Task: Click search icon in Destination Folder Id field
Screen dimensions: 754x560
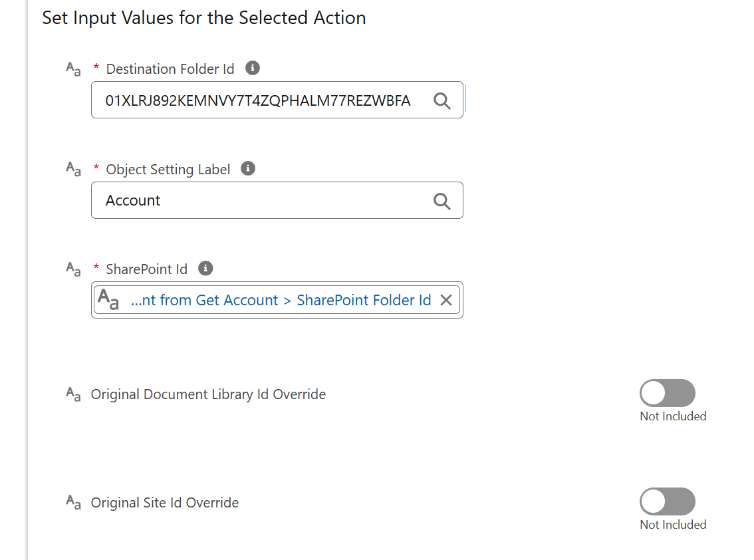Action: [x=442, y=100]
